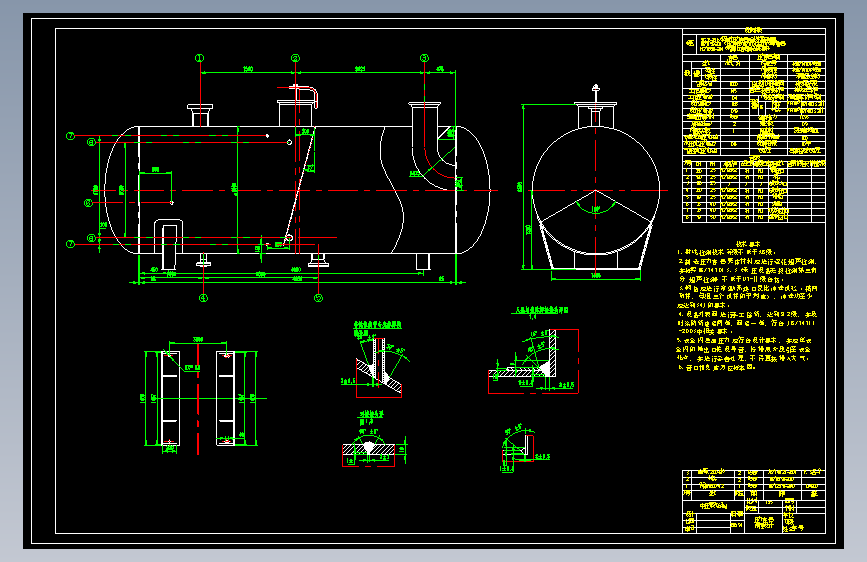Select balloon number 3 above the elbow nozzle
Image resolution: width=867 pixels, height=562 pixels.
(x=424, y=58)
